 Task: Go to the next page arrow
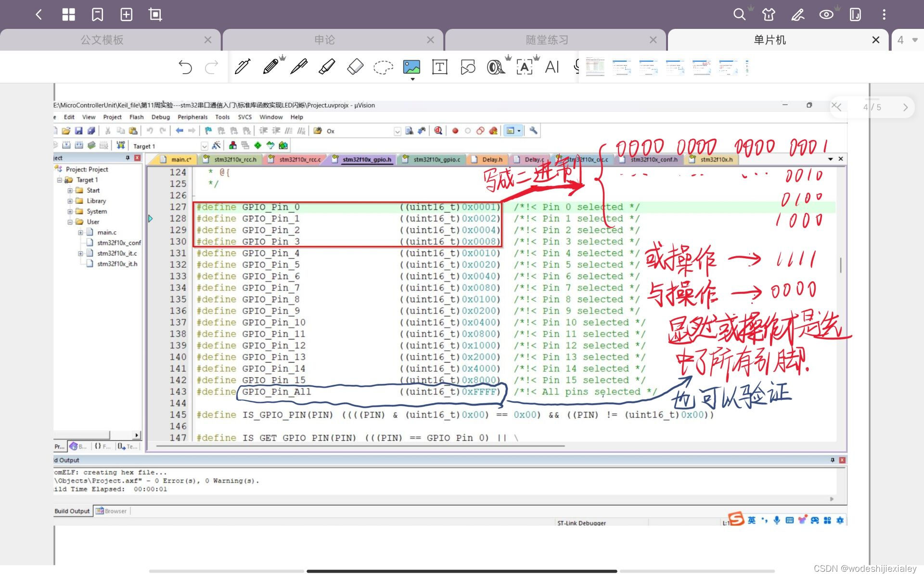point(905,107)
